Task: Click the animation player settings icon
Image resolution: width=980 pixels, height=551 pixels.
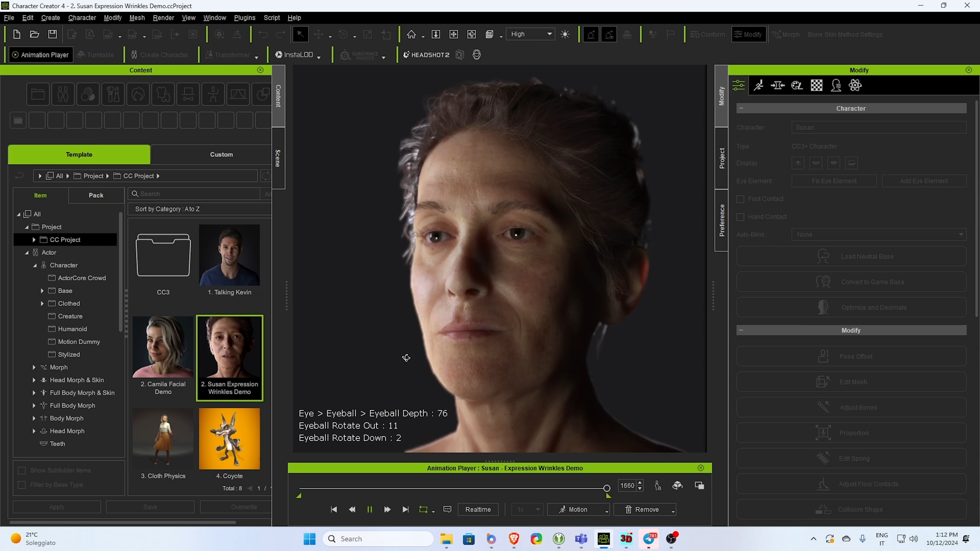Action: (x=447, y=510)
